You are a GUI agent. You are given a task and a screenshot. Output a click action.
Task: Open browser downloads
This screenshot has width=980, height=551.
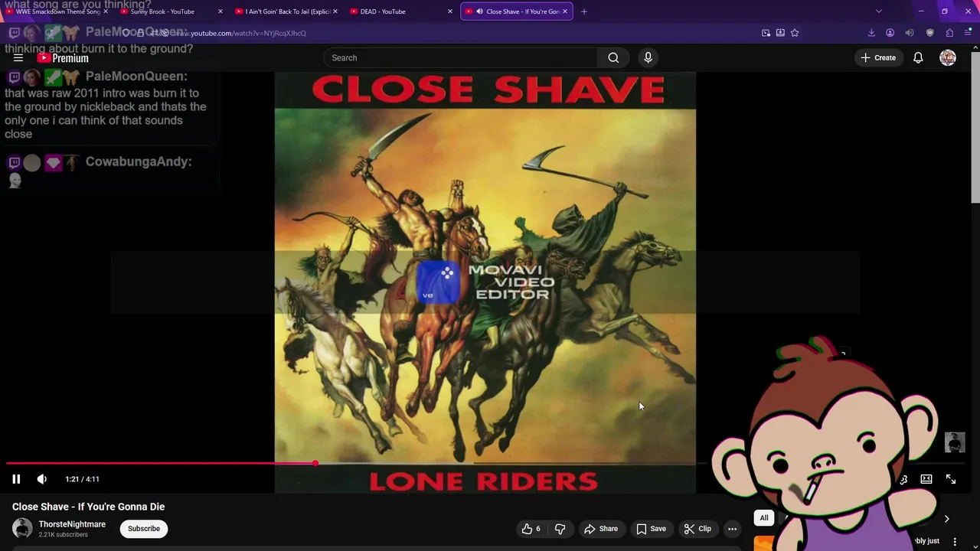(871, 33)
